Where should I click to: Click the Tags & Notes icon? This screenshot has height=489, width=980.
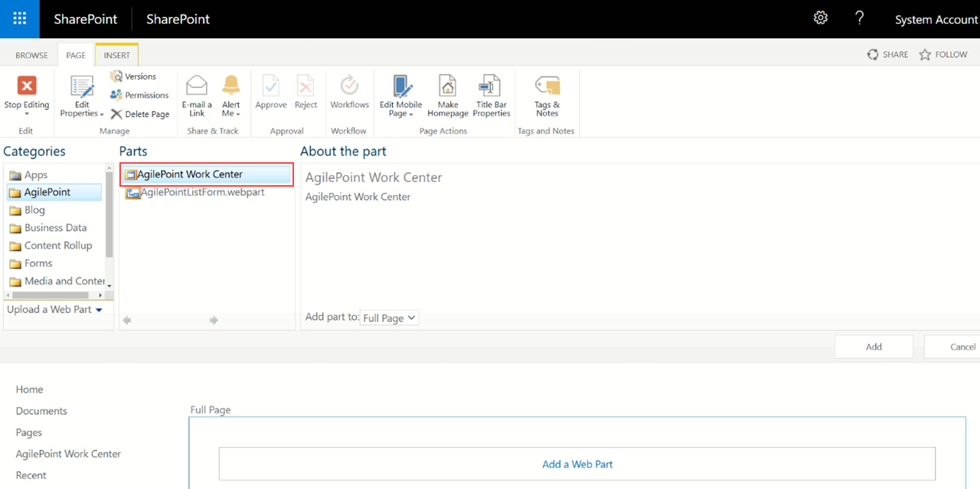547,86
